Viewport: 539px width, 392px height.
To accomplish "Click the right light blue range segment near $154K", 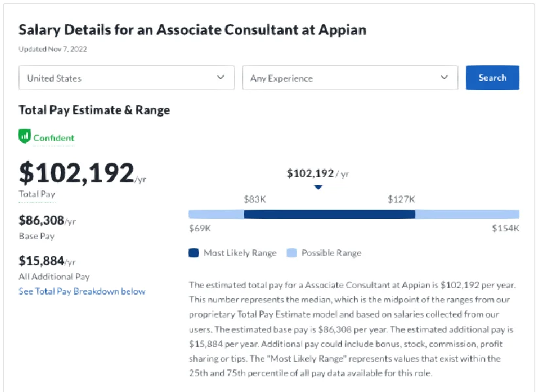I will tap(467, 214).
